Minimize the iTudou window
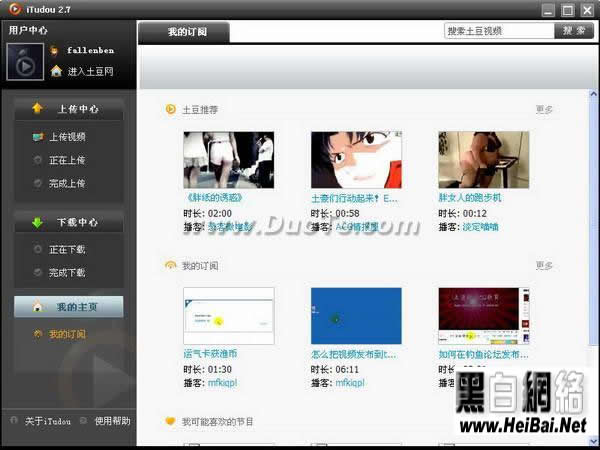This screenshot has height=450, width=600. click(548, 10)
